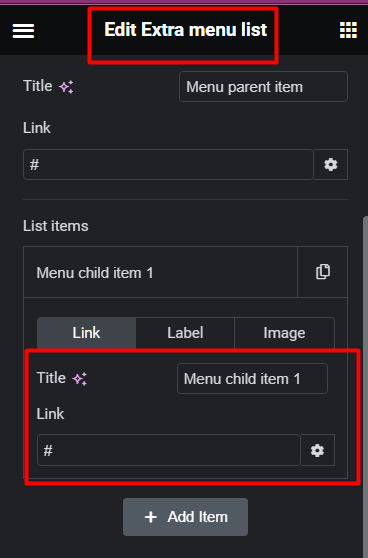Click the Edit Extra menu list header
This screenshot has height=558, width=368.
185,30
